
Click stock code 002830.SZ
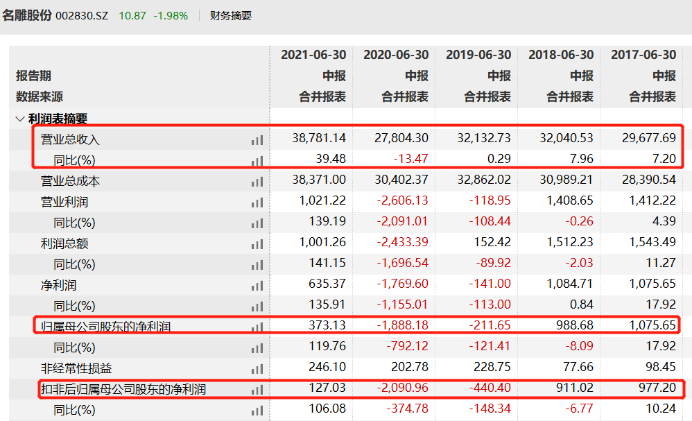(82, 16)
